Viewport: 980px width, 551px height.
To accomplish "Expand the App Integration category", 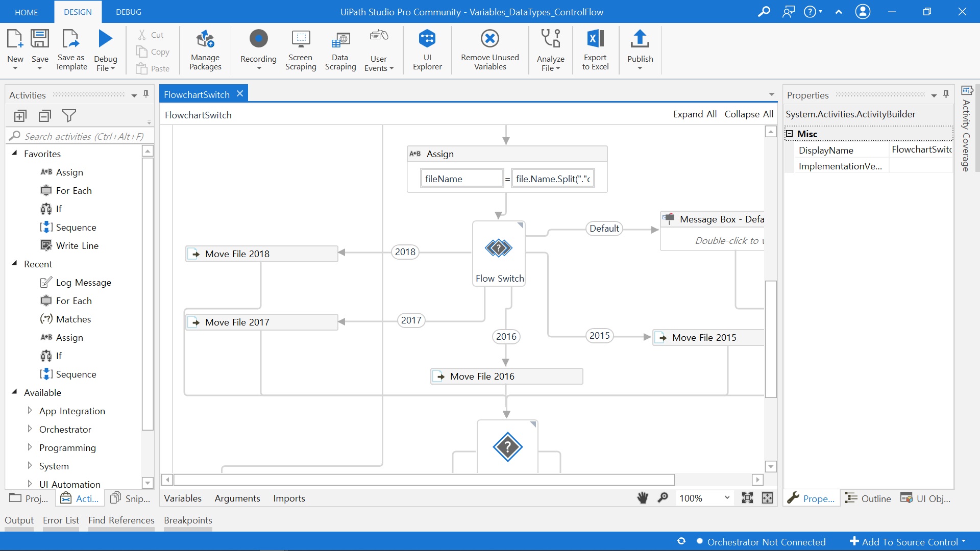I will coord(30,411).
